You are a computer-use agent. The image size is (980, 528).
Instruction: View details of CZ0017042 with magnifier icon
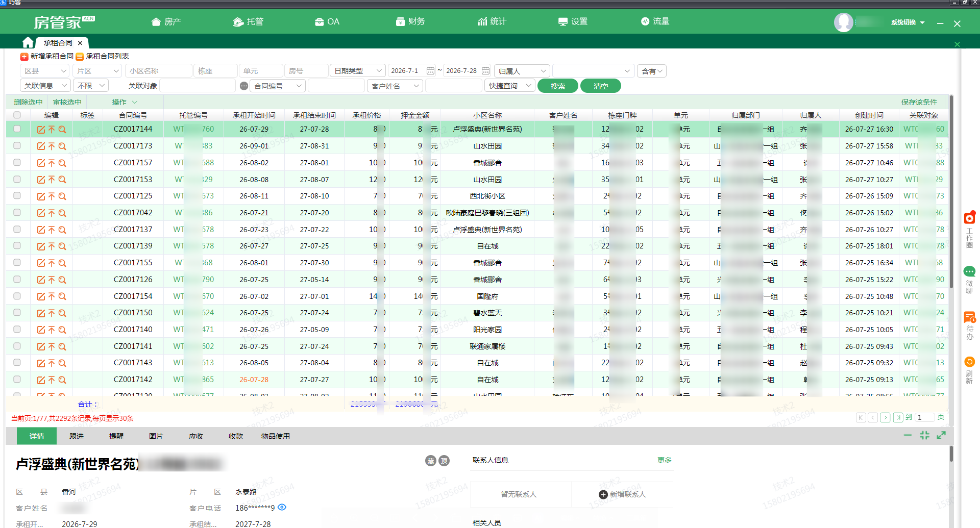(x=62, y=213)
